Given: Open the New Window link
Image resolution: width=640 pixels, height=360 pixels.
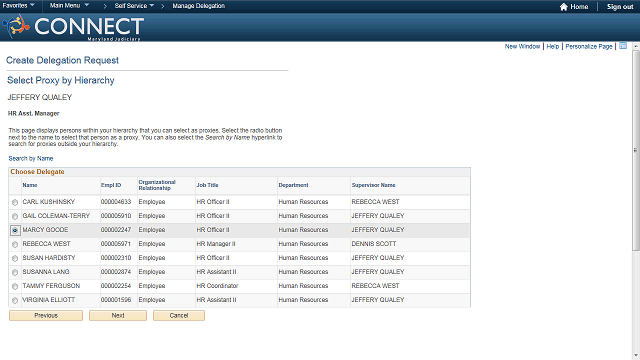Looking at the screenshot, I should 522,47.
